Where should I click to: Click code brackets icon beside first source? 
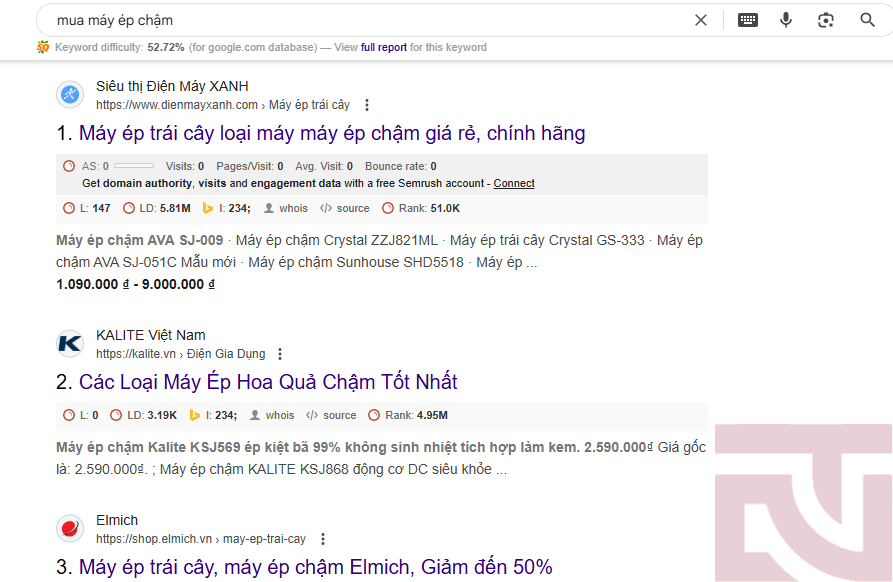click(x=326, y=208)
